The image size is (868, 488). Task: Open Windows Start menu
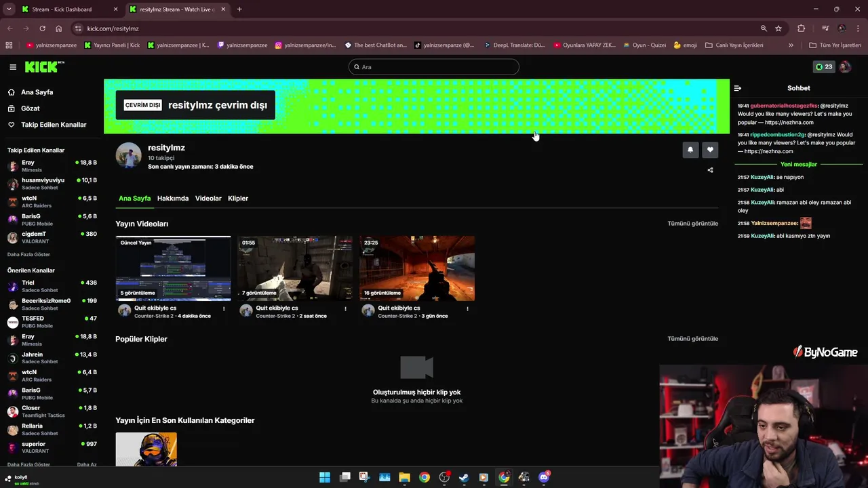(325, 477)
